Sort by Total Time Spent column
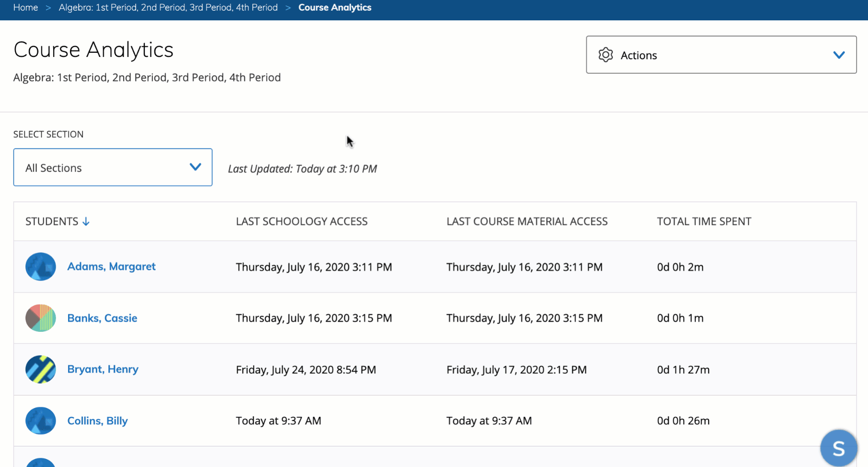Viewport: 868px width, 467px height. (704, 222)
